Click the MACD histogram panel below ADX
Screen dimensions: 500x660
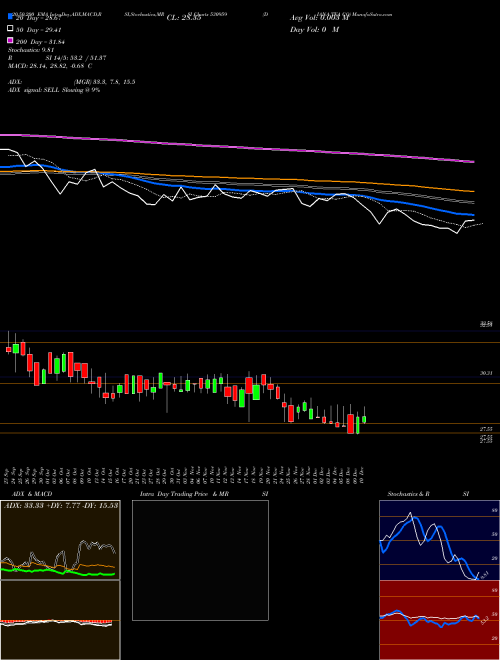60,620
